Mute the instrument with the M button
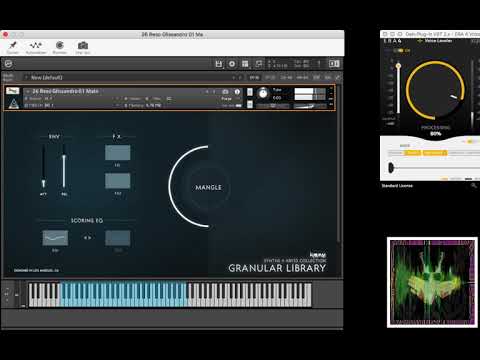Image resolution: width=480 pixels, height=360 pixels. point(250,104)
